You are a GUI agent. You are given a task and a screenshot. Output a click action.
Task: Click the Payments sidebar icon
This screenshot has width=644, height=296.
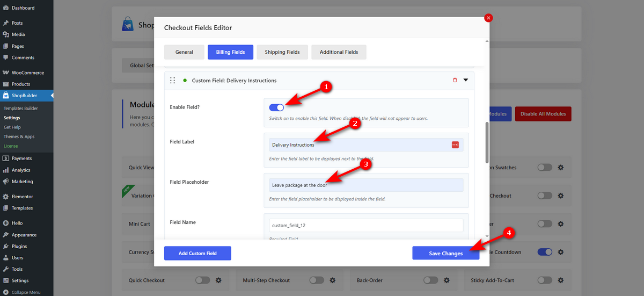click(x=6, y=158)
